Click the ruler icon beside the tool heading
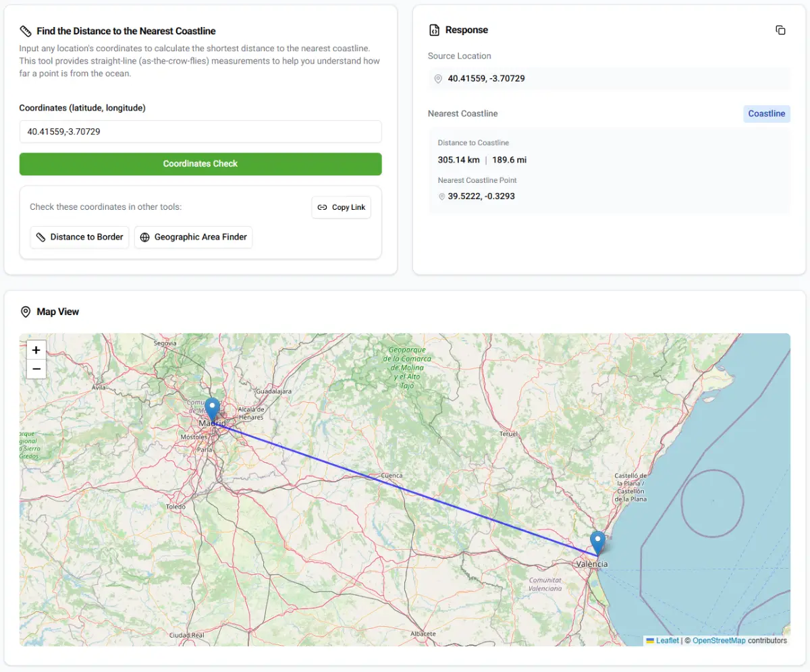The height and width of the screenshot is (672, 810). (26, 31)
